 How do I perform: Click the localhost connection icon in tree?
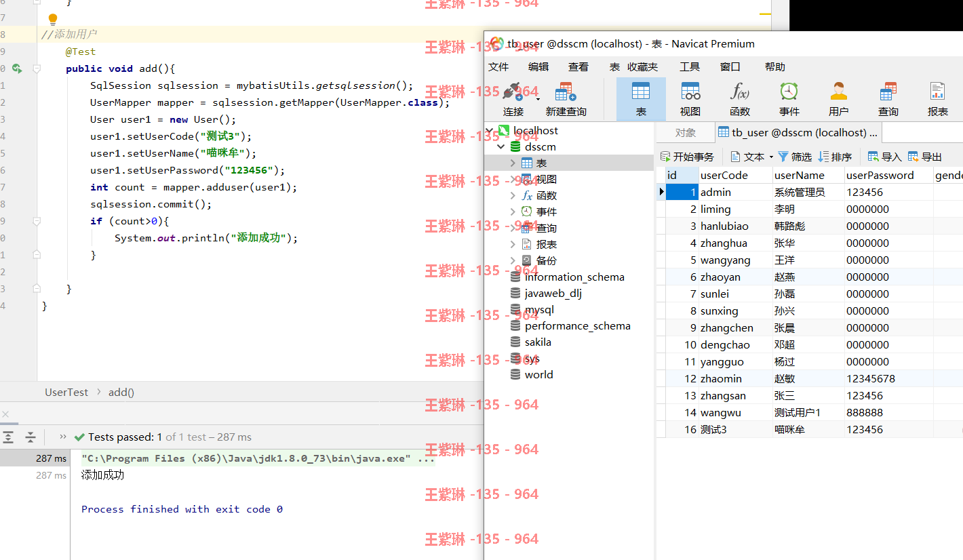[504, 130]
